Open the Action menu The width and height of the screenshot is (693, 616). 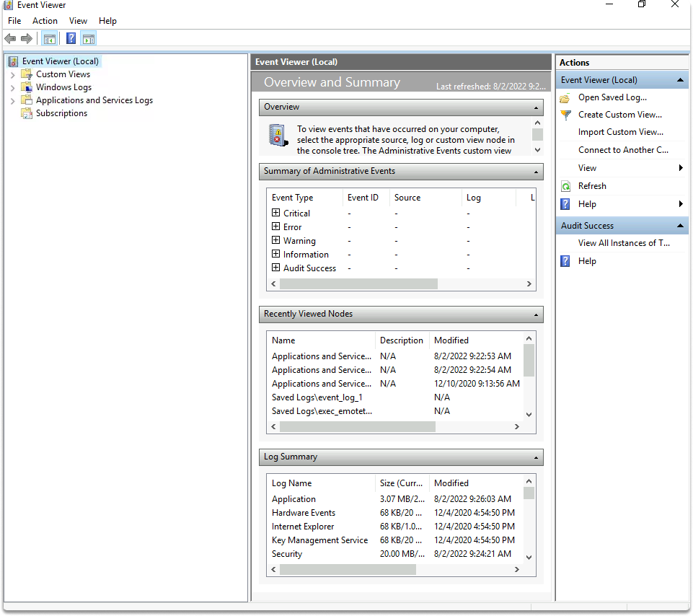click(45, 21)
